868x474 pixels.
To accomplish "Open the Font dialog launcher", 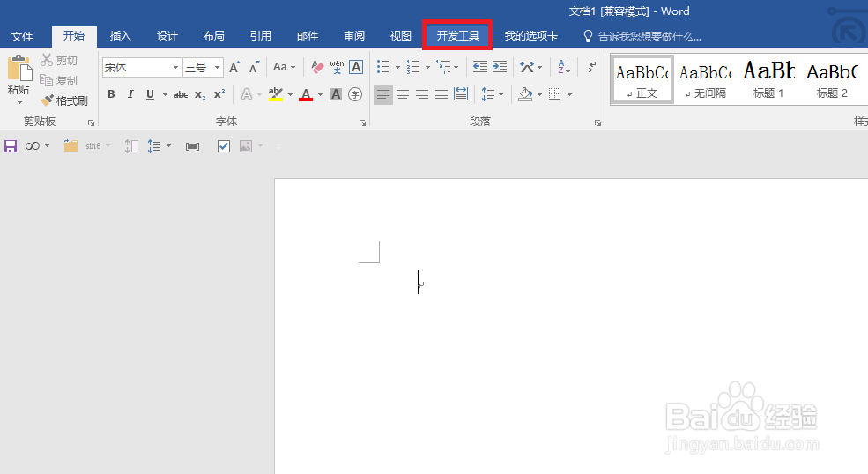I will (362, 123).
